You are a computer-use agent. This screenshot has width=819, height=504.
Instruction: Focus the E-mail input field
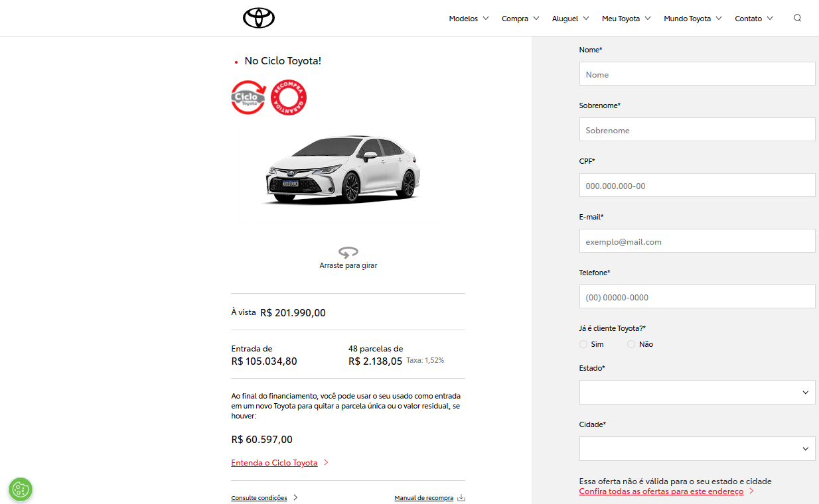[697, 241]
